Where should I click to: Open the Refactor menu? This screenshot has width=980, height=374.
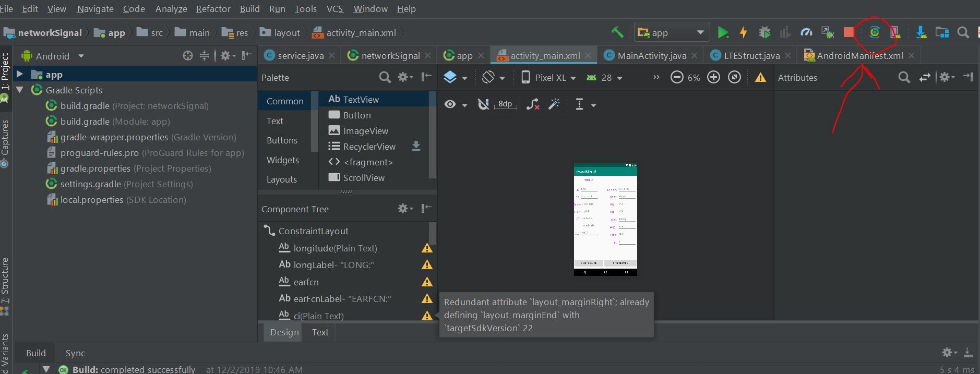[x=213, y=9]
